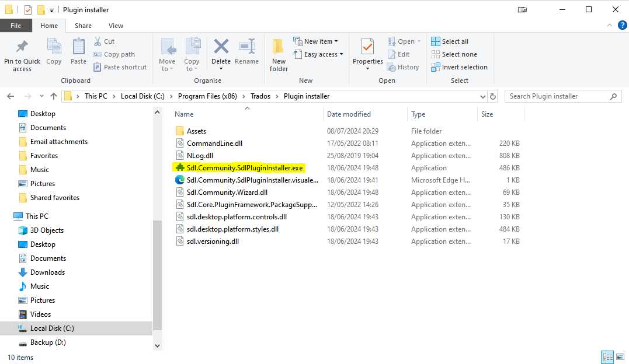Click Copy path in Clipboard group
Viewport: 629px width, 364px height.
coord(114,54)
